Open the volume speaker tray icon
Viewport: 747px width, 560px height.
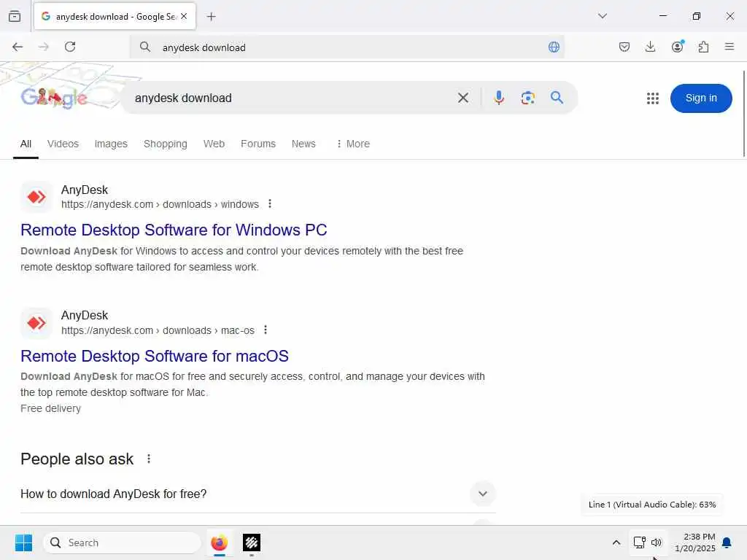pyautogui.click(x=657, y=542)
